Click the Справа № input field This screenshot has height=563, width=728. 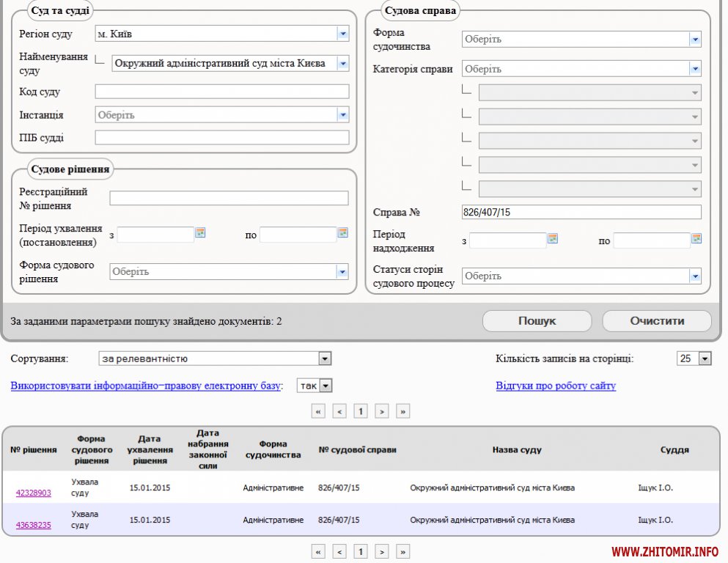tap(581, 212)
